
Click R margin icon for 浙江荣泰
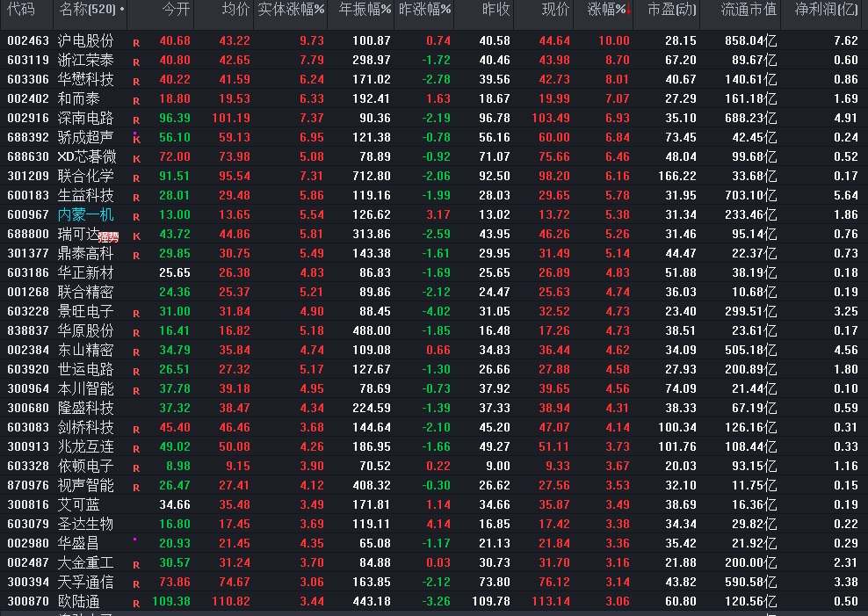tap(136, 62)
